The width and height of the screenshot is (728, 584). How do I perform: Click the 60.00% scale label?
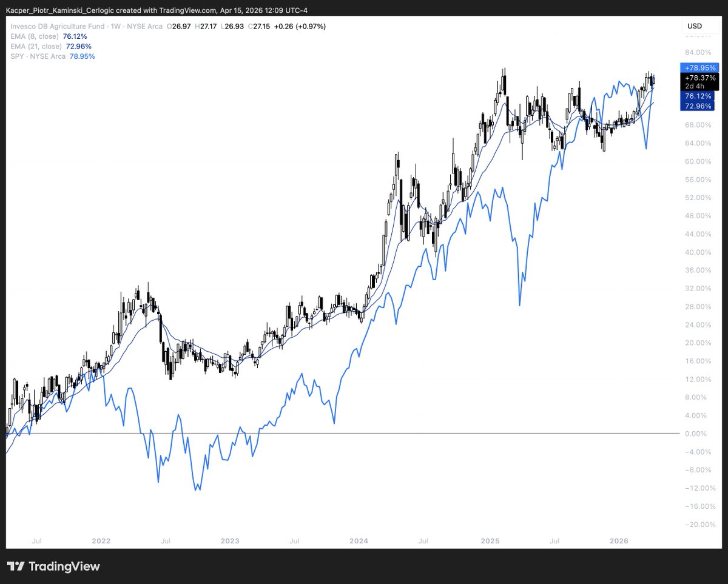coord(698,161)
